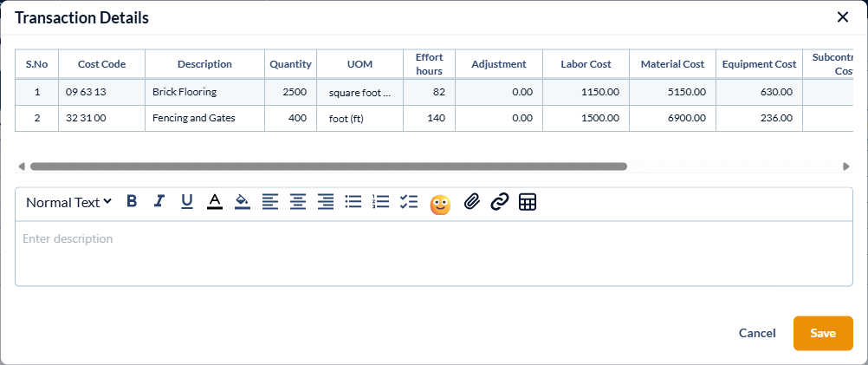
Task: Click into the description text field
Action: click(433, 253)
